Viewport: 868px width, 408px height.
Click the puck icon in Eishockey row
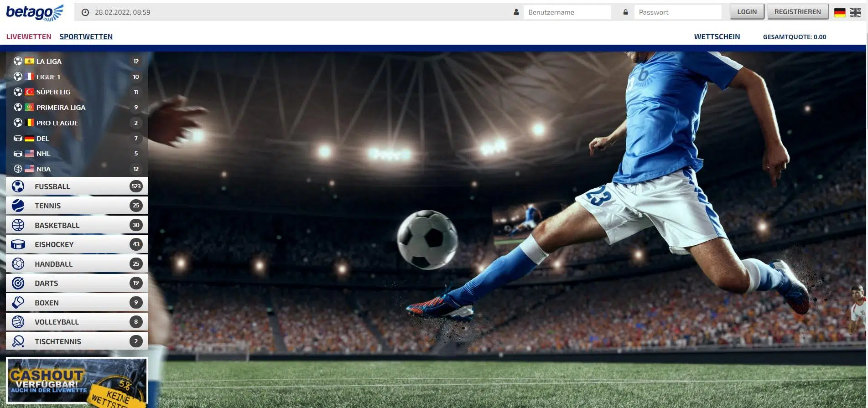point(18,244)
